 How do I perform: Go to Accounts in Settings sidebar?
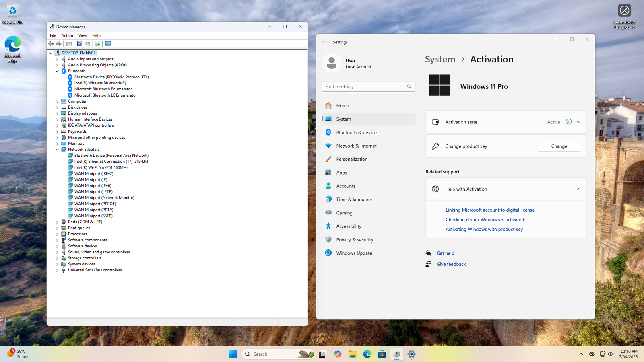pos(369,186)
